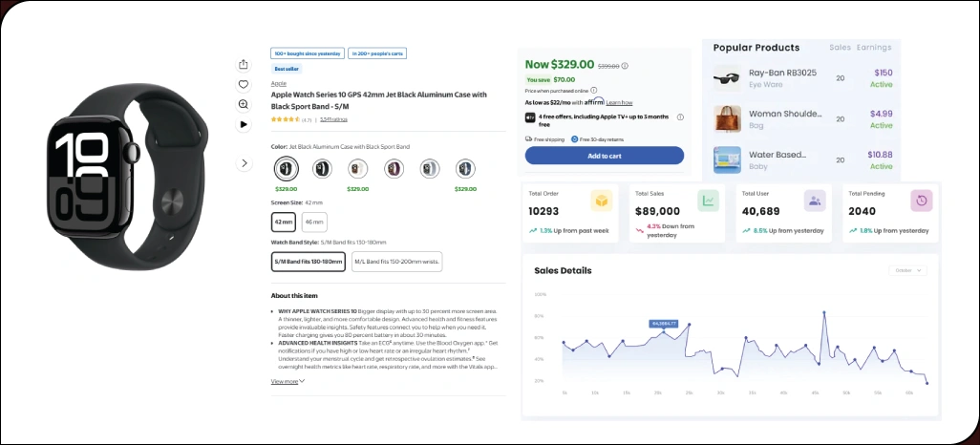Image resolution: width=980 pixels, height=445 pixels.
Task: Click the pink clock icon in Total Pending card
Action: pyautogui.click(x=921, y=201)
